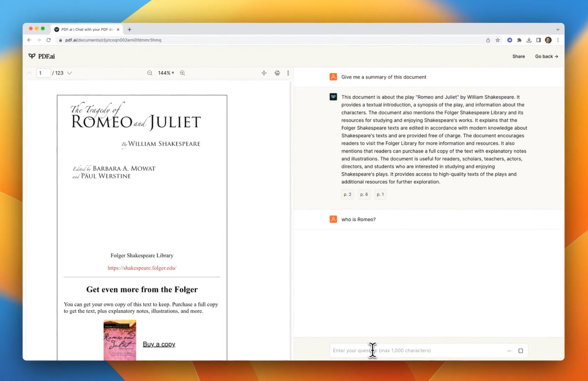Open citation page p. 6

364,194
